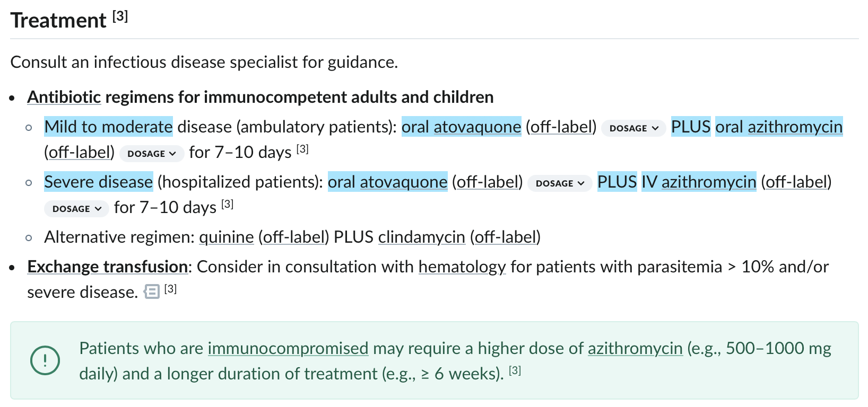Click highlighted Mild to moderate text
The height and width of the screenshot is (407, 868).
pos(108,127)
